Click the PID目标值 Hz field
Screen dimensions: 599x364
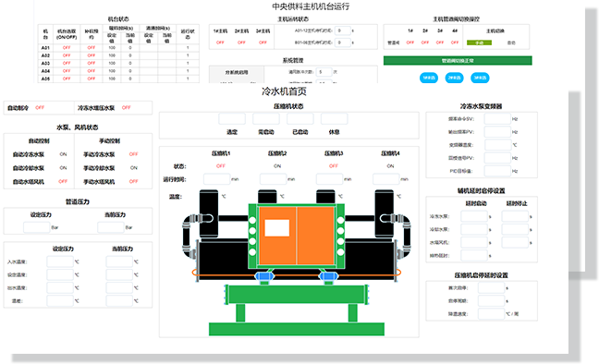pyautogui.click(x=497, y=171)
